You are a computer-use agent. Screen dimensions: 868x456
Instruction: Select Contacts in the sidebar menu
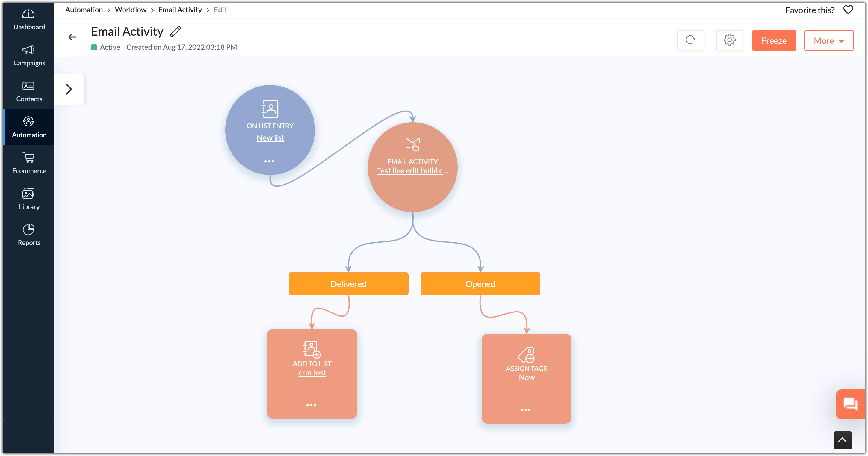[29, 91]
